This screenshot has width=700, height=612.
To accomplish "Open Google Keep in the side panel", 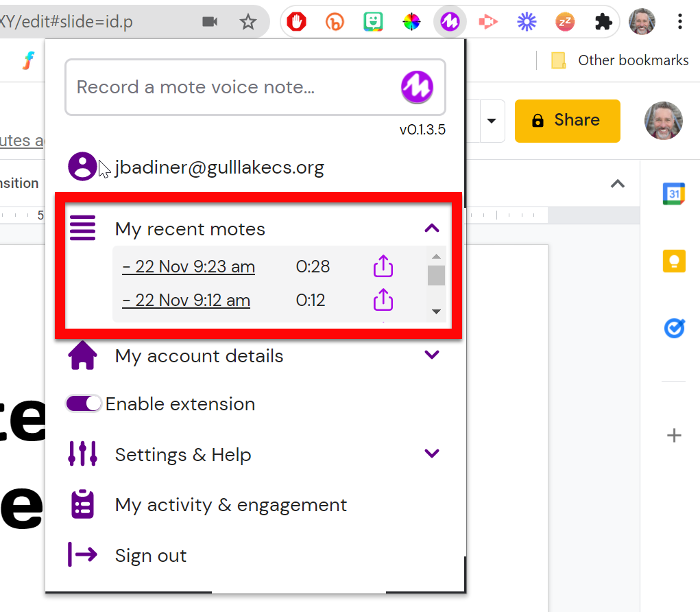I will [674, 261].
